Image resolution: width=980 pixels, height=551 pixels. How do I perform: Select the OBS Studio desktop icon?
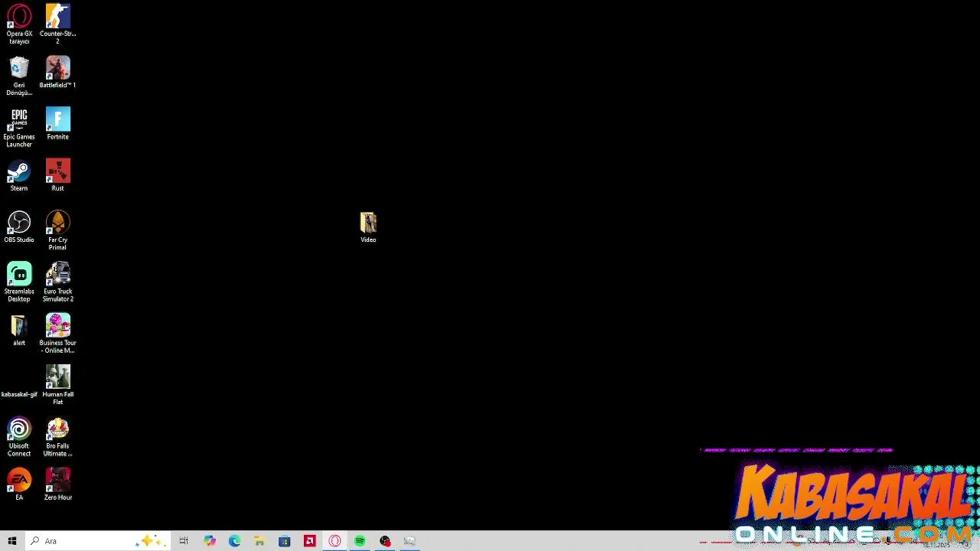[19, 227]
